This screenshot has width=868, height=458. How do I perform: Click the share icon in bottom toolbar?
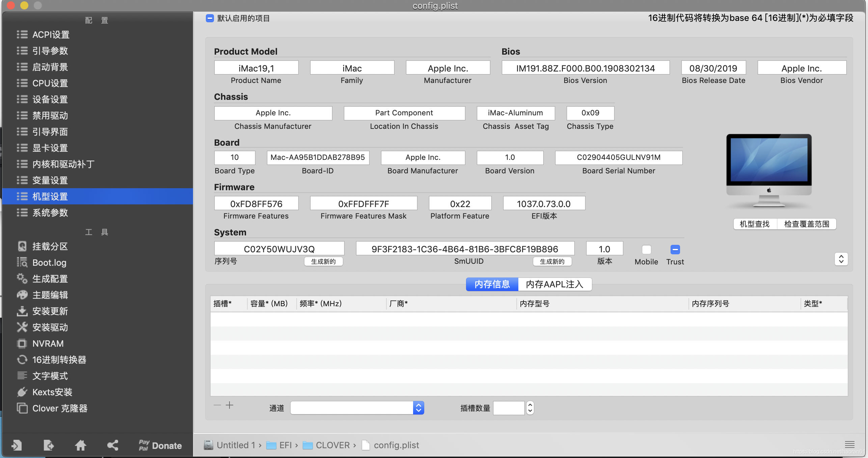(x=113, y=445)
